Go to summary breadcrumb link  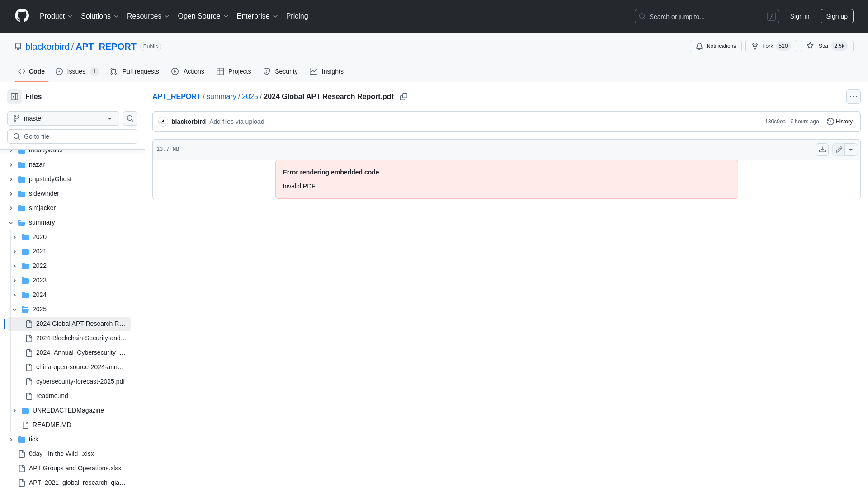click(221, 97)
